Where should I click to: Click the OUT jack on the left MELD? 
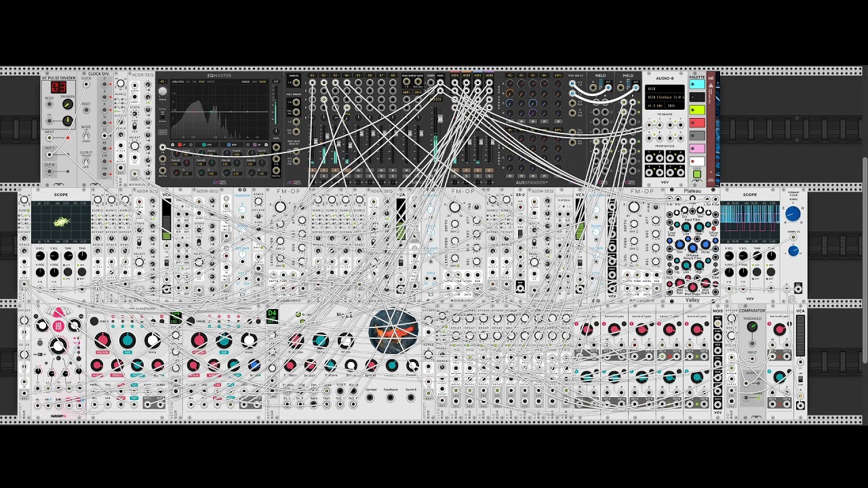point(608,87)
